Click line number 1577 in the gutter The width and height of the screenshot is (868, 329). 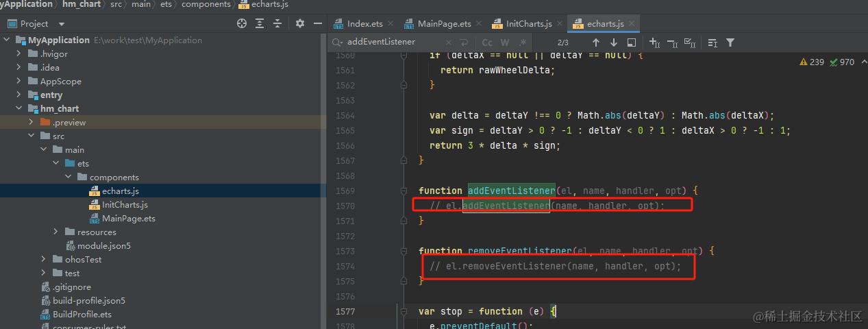[345, 311]
